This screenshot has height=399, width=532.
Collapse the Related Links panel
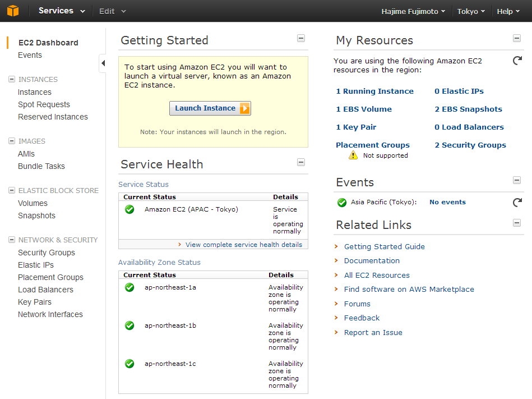coord(517,223)
